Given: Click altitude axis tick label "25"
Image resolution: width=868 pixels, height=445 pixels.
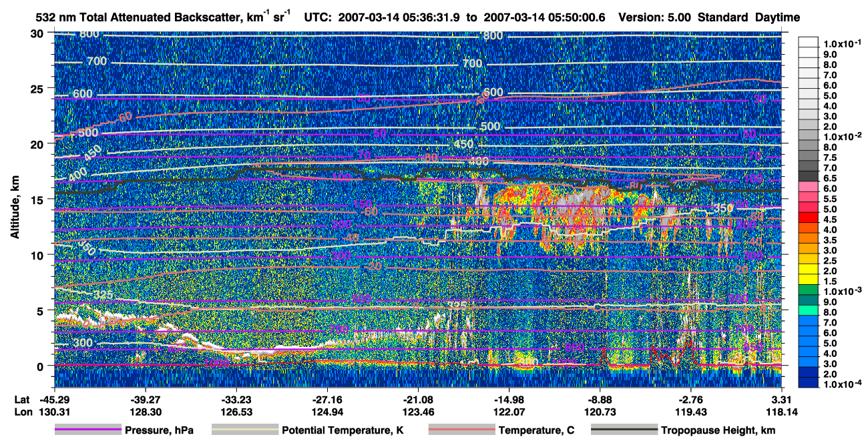Looking at the screenshot, I should (38, 89).
